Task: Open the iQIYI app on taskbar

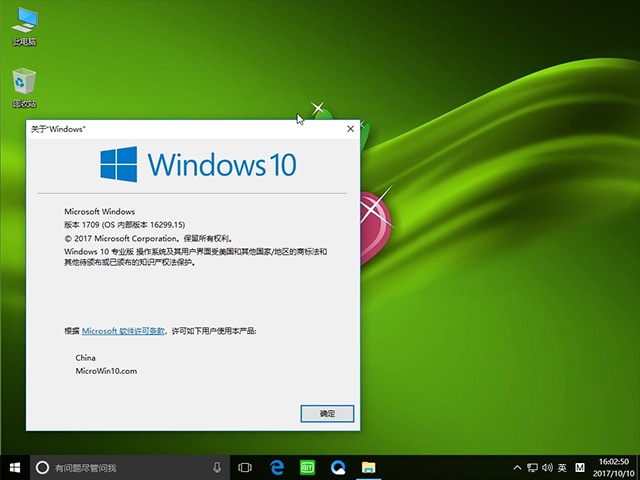Action: click(307, 468)
